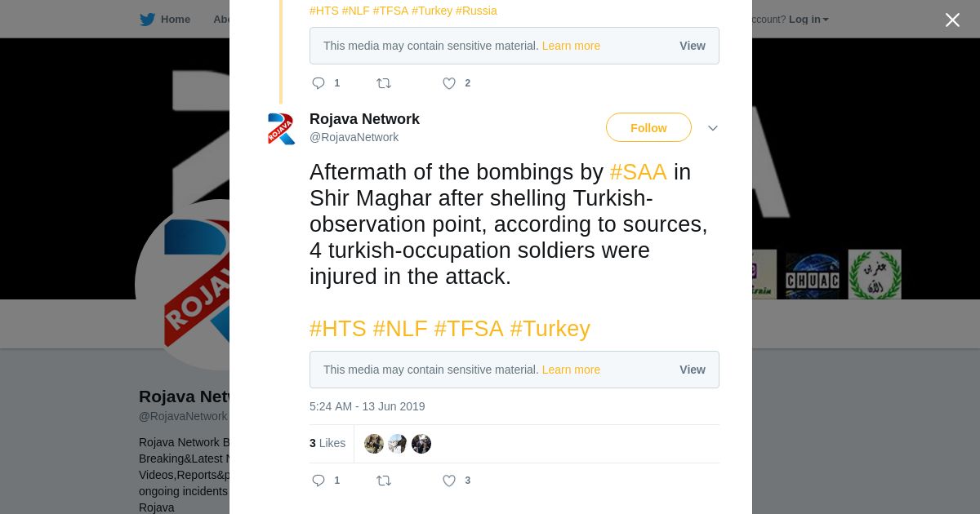The height and width of the screenshot is (514, 980).
Task: Follow Rojava Network
Action: (648, 128)
